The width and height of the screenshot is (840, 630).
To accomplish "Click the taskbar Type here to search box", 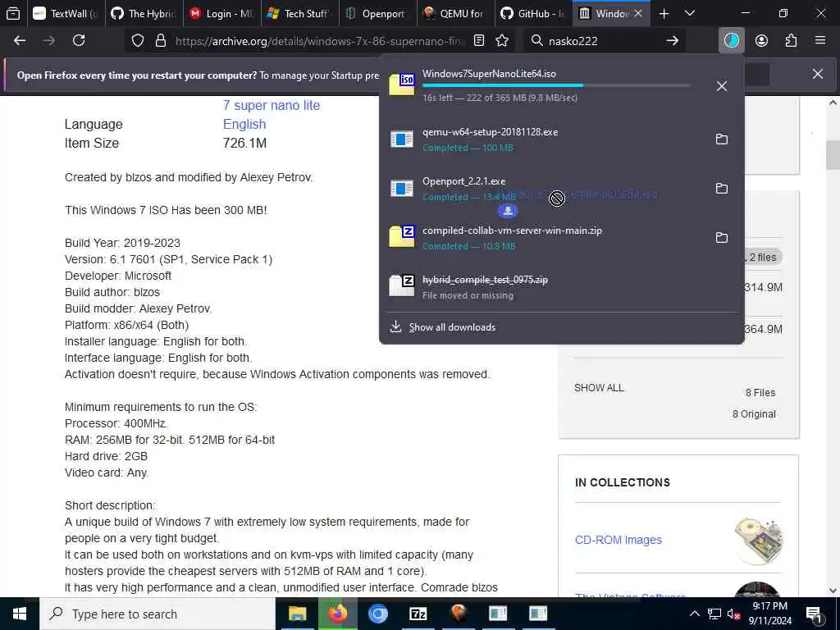I will (x=157, y=614).
